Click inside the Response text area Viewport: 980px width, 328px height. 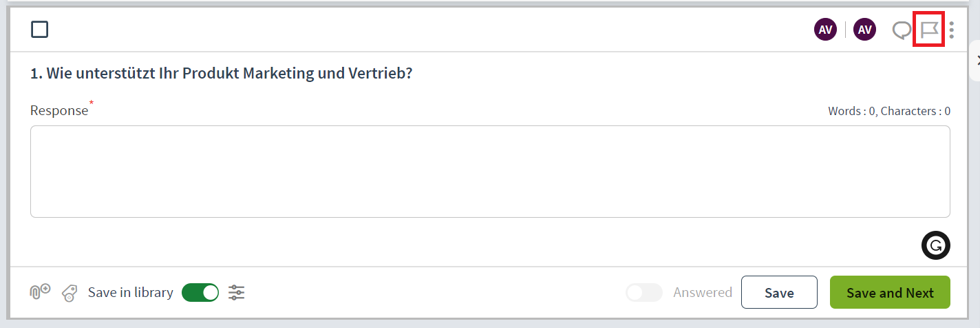point(490,172)
